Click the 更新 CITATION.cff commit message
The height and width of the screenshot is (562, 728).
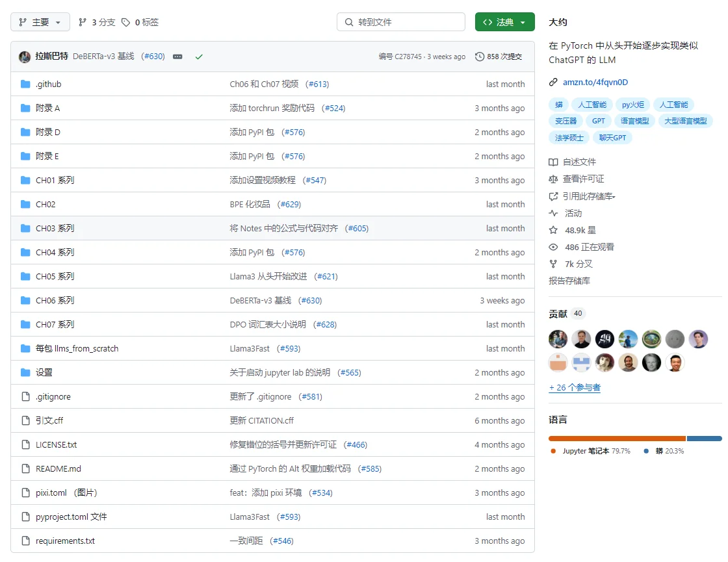pos(262,421)
